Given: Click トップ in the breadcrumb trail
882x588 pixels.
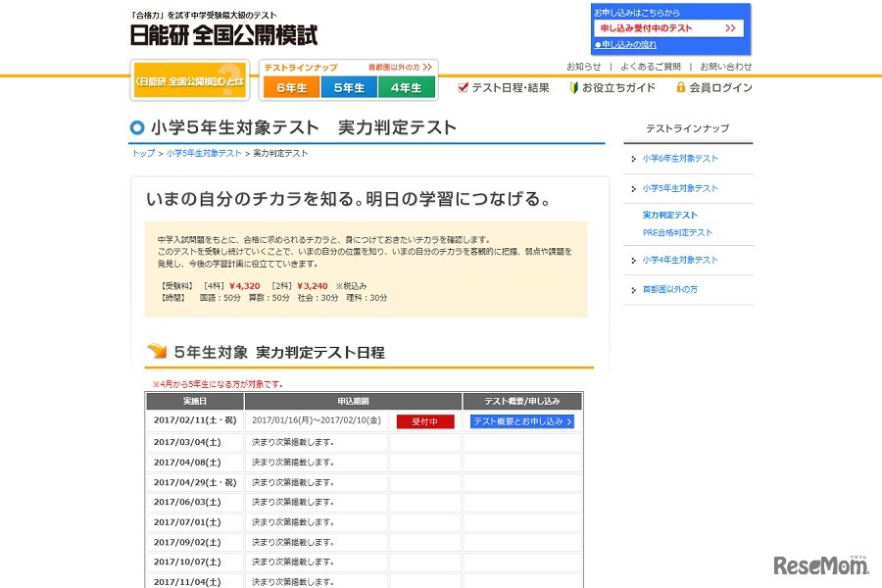Looking at the screenshot, I should 143,153.
